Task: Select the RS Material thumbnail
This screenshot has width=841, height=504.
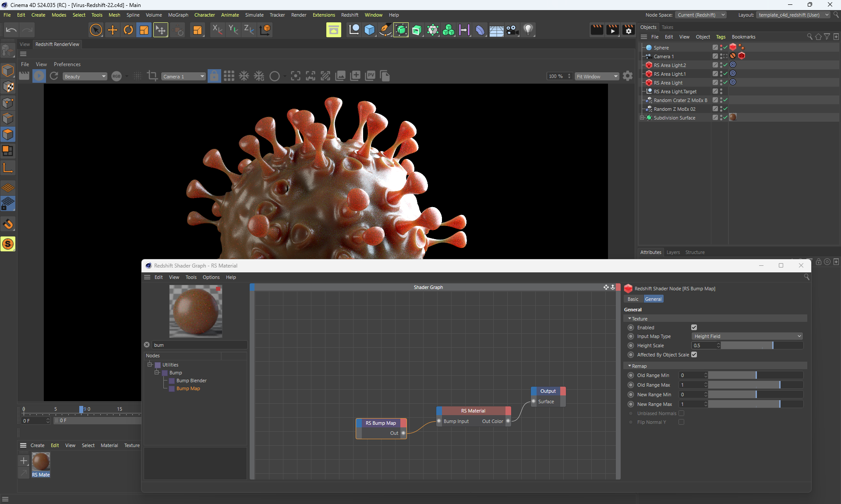Action: (41, 462)
